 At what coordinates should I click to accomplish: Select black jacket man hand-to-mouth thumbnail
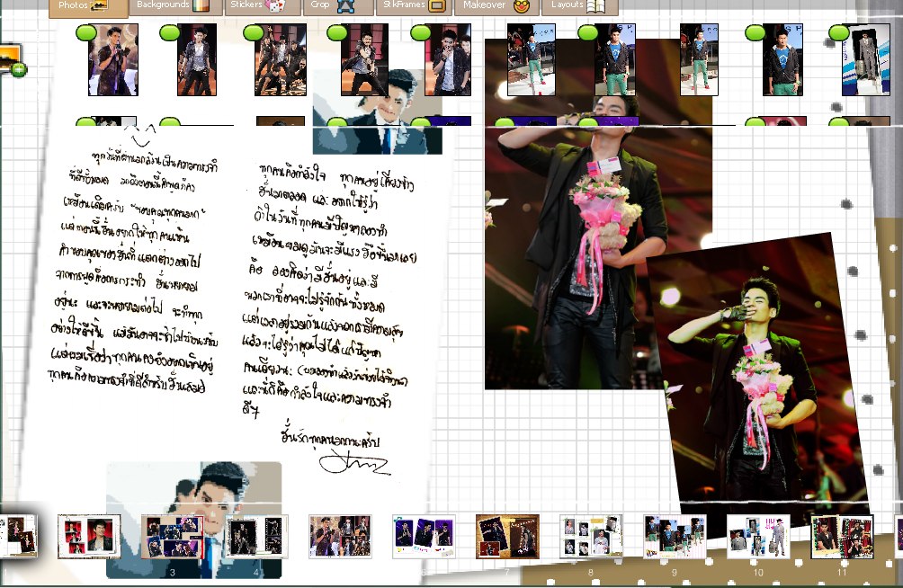(448, 60)
